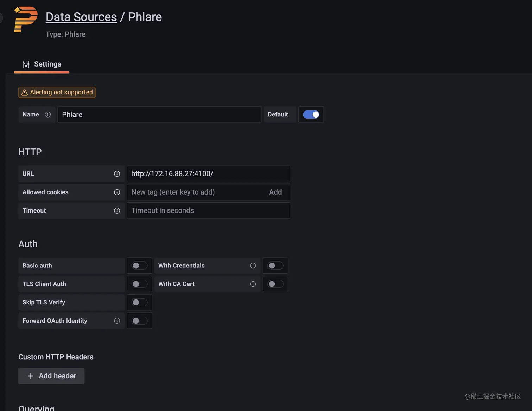Click the Alerting not supported warning badge
The width and height of the screenshot is (532, 411).
coord(57,92)
